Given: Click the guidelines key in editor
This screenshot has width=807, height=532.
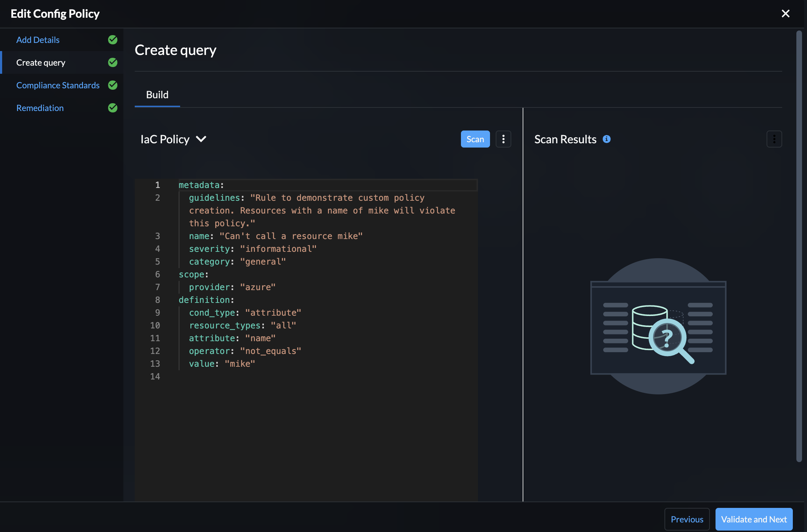Looking at the screenshot, I should [x=215, y=198].
